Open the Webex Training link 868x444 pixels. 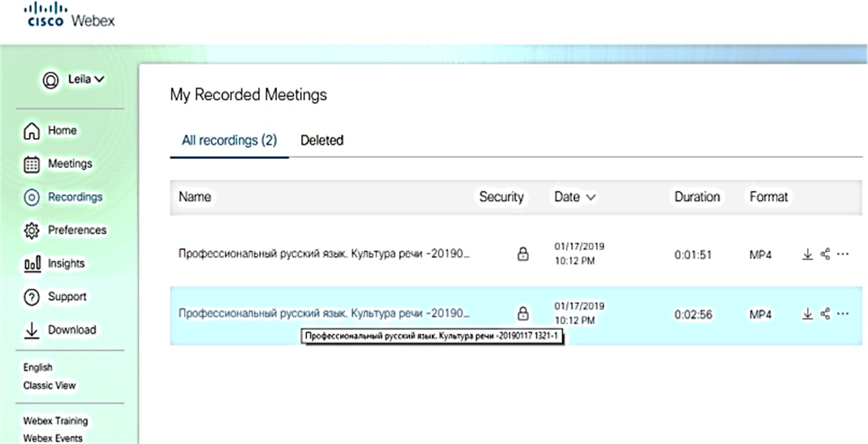point(55,421)
